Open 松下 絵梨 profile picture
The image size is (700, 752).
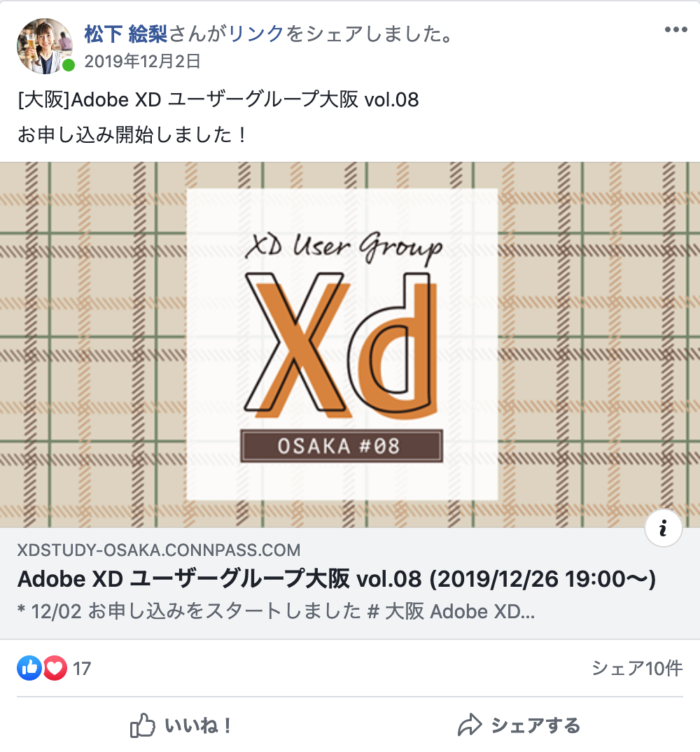[x=45, y=46]
